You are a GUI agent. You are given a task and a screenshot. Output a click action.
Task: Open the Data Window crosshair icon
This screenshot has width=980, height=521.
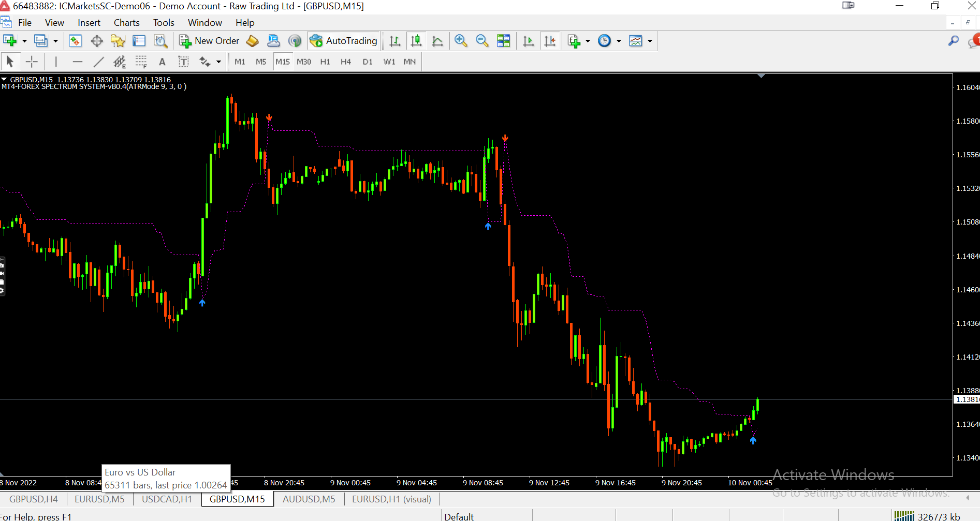(97, 41)
